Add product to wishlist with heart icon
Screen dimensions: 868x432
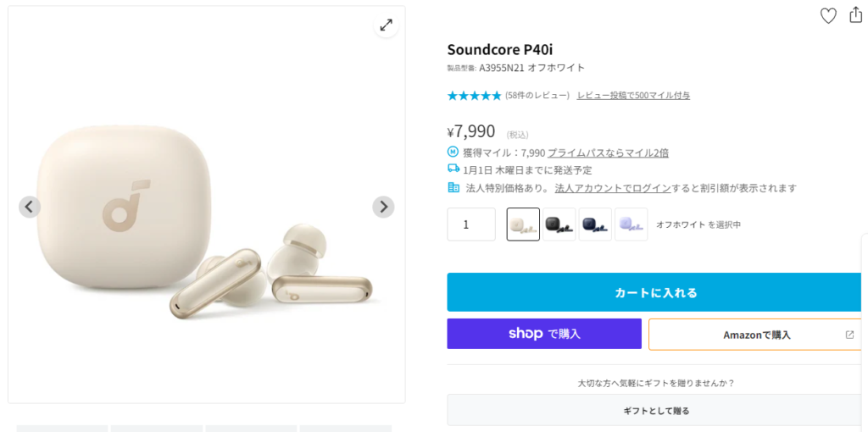tap(828, 15)
